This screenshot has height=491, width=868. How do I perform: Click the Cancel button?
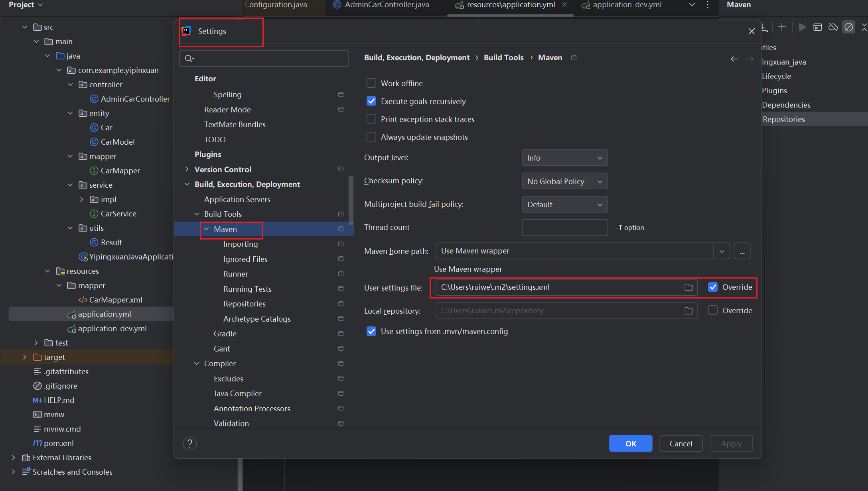tap(681, 444)
